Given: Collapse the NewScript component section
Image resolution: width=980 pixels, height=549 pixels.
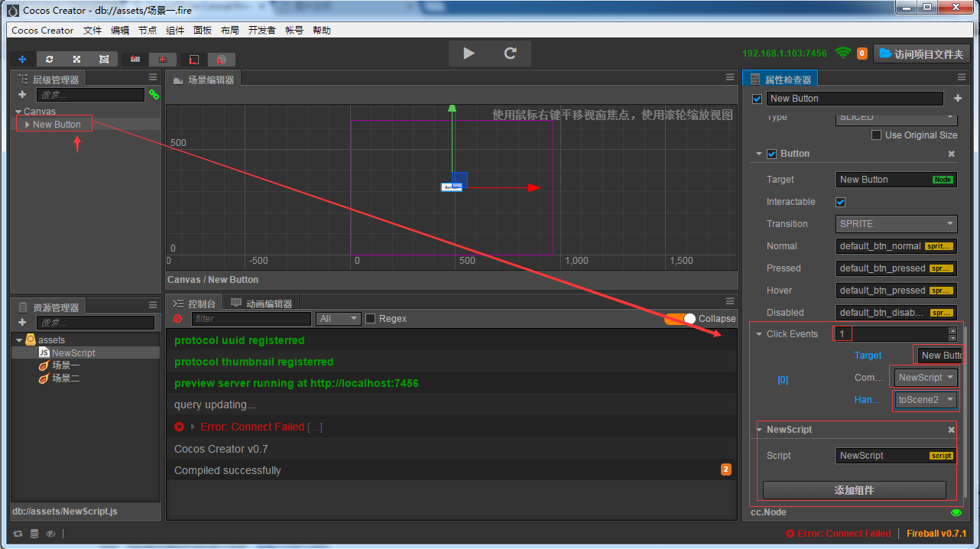Looking at the screenshot, I should tap(760, 430).
